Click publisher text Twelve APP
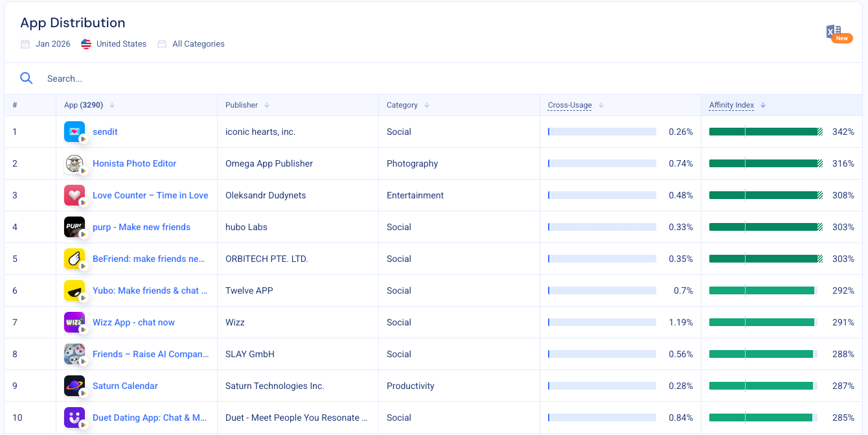Image resolution: width=868 pixels, height=435 pixels. click(249, 290)
